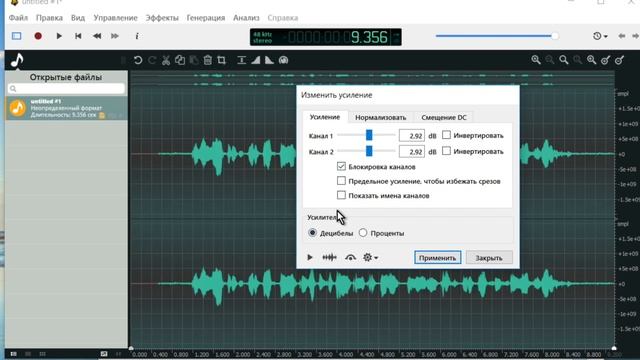This screenshot has height=360, width=640.
Task: Select the Децибелы radio option
Action: [x=312, y=233]
